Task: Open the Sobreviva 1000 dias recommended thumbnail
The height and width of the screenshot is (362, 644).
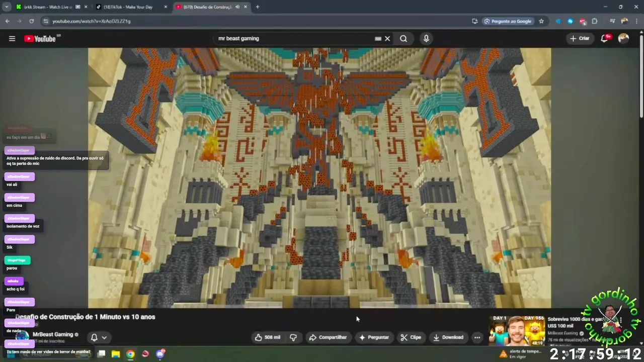Action: point(517,331)
